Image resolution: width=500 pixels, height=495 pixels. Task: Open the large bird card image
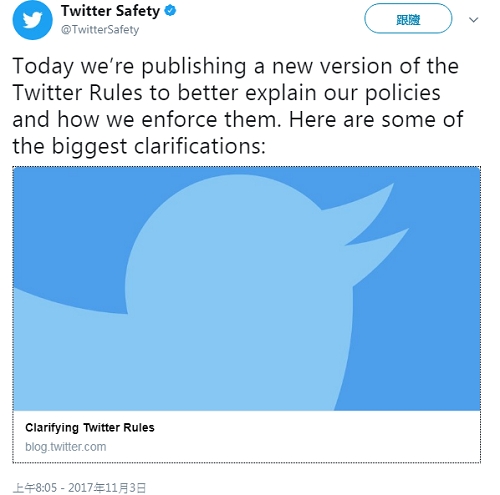[x=247, y=289]
